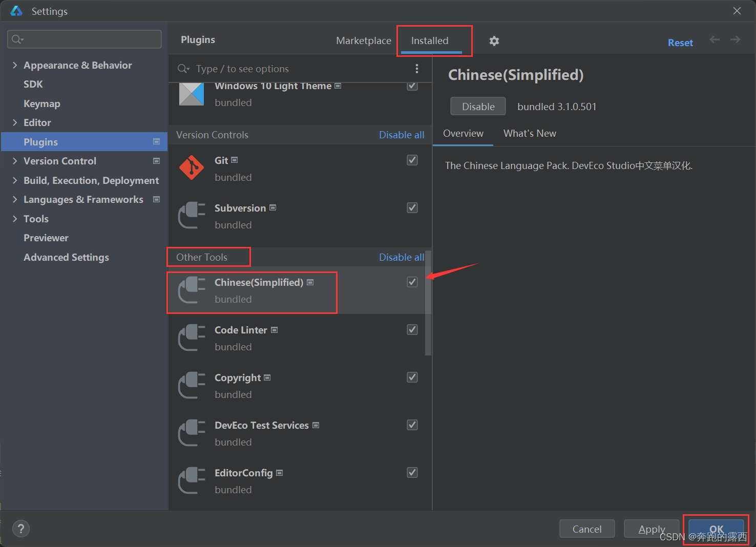The width and height of the screenshot is (756, 547).
Task: Switch to the Marketplace tab
Action: click(364, 40)
